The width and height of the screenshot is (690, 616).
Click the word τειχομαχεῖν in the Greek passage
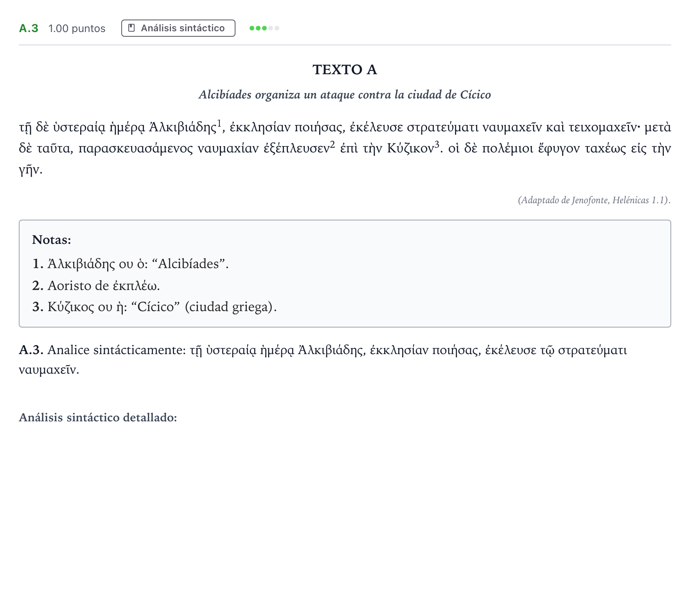click(x=603, y=127)
